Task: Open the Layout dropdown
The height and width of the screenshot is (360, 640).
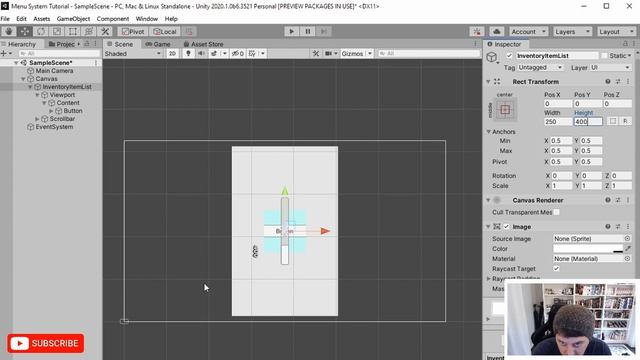Action: point(616,31)
